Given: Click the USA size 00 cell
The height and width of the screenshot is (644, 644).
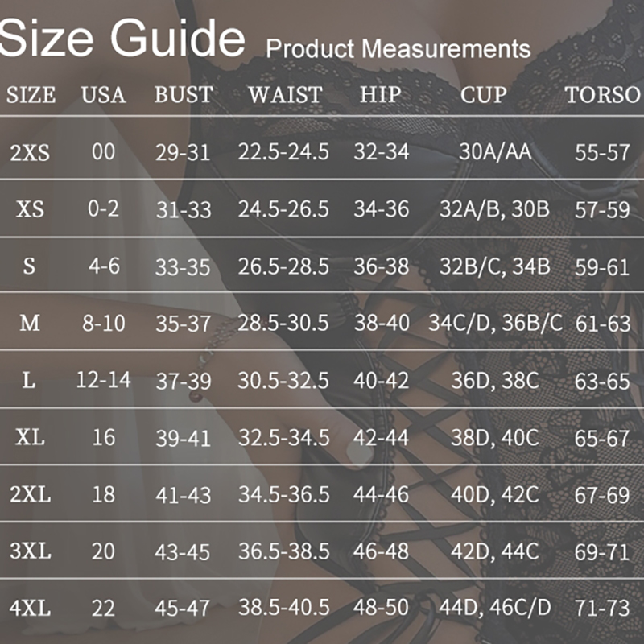Looking at the screenshot, I should click(x=104, y=152).
